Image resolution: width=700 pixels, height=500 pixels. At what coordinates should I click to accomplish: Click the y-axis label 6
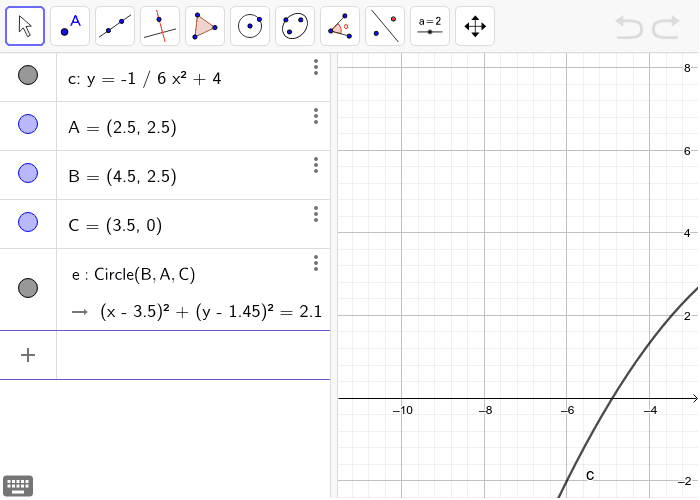(x=687, y=151)
